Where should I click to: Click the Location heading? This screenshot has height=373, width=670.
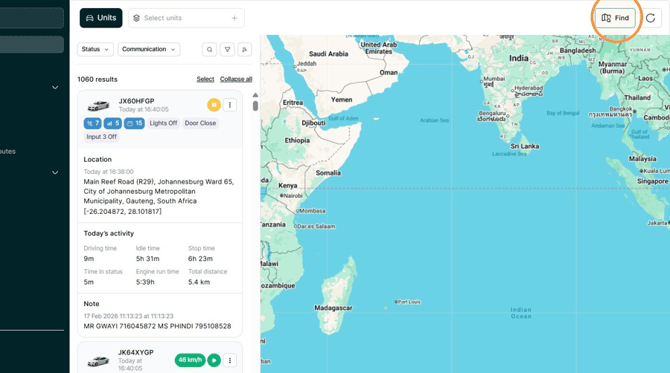pyautogui.click(x=97, y=159)
